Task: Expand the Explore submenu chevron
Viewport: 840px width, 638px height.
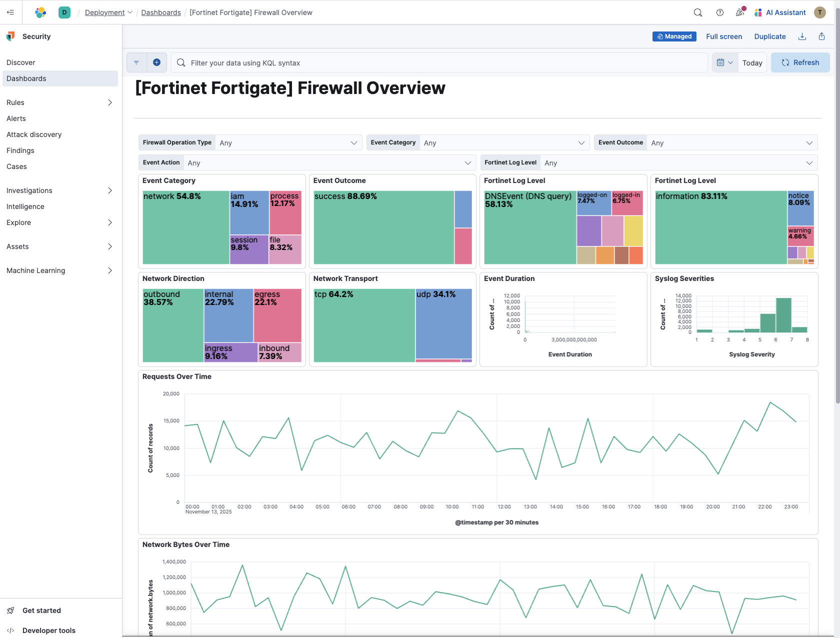Action: click(x=110, y=222)
